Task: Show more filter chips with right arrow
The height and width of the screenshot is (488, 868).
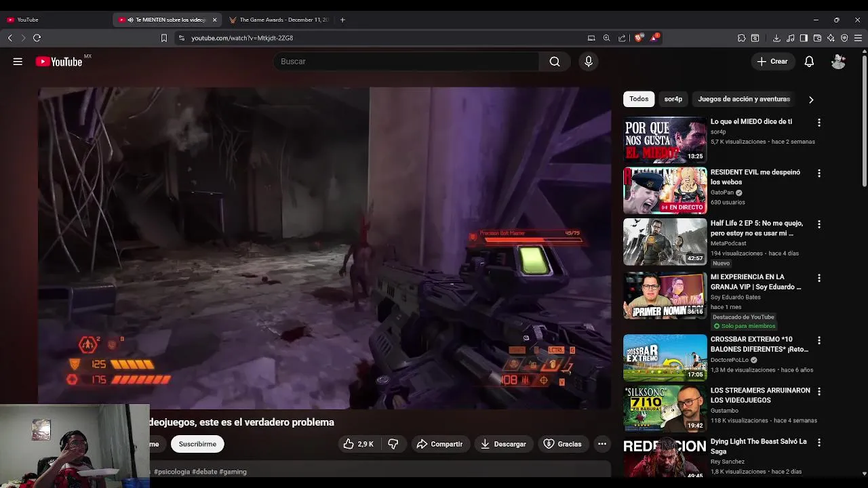Action: click(x=811, y=100)
